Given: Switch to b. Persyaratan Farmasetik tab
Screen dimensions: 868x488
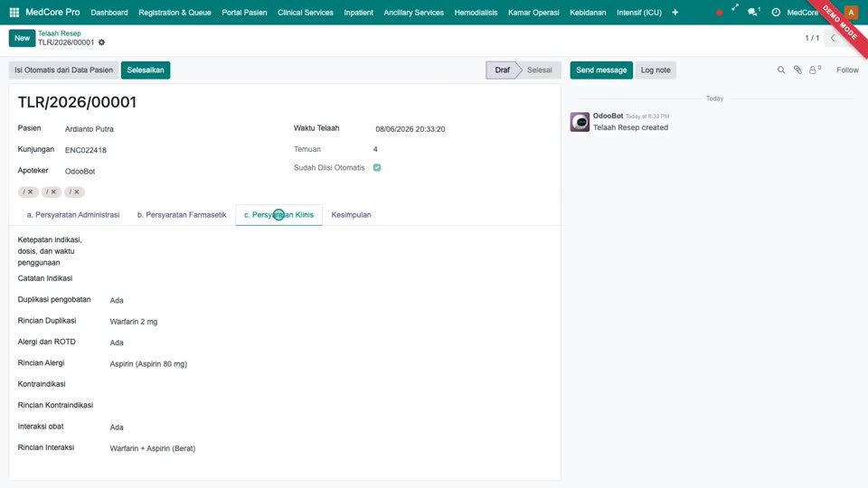Looking at the screenshot, I should click(x=182, y=215).
